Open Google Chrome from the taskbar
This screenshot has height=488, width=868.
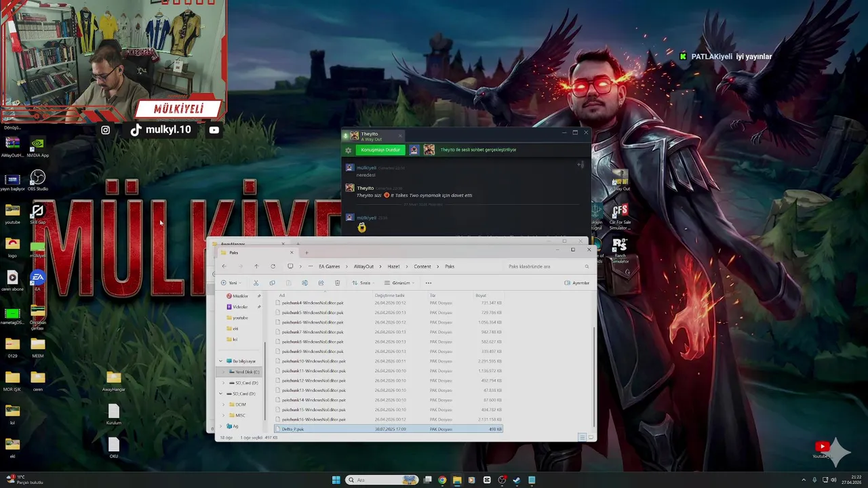click(x=442, y=480)
